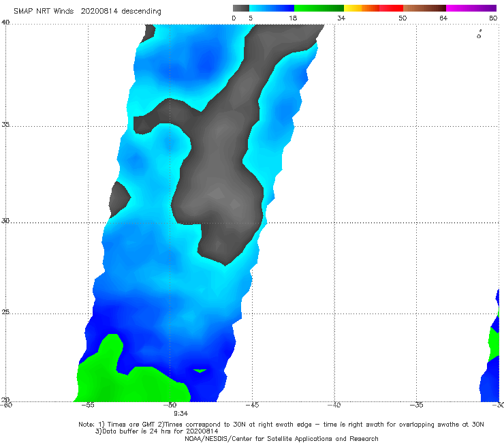The width and height of the screenshot is (504, 443).
Task: Select the green segment of the color bar
Action: (319, 8)
